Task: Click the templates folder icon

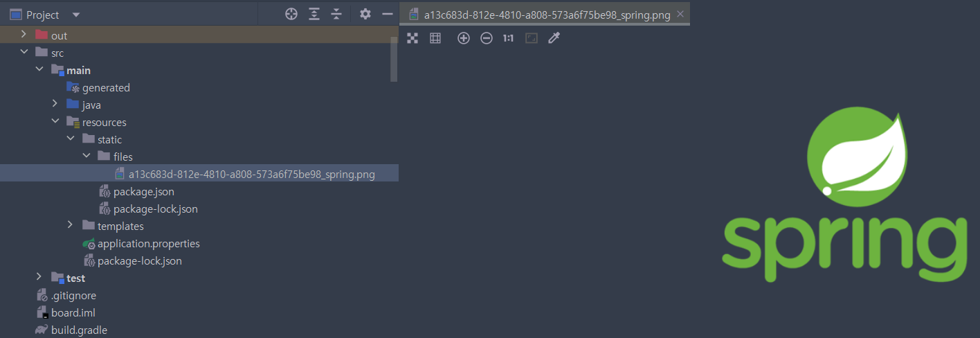Action: click(88, 226)
